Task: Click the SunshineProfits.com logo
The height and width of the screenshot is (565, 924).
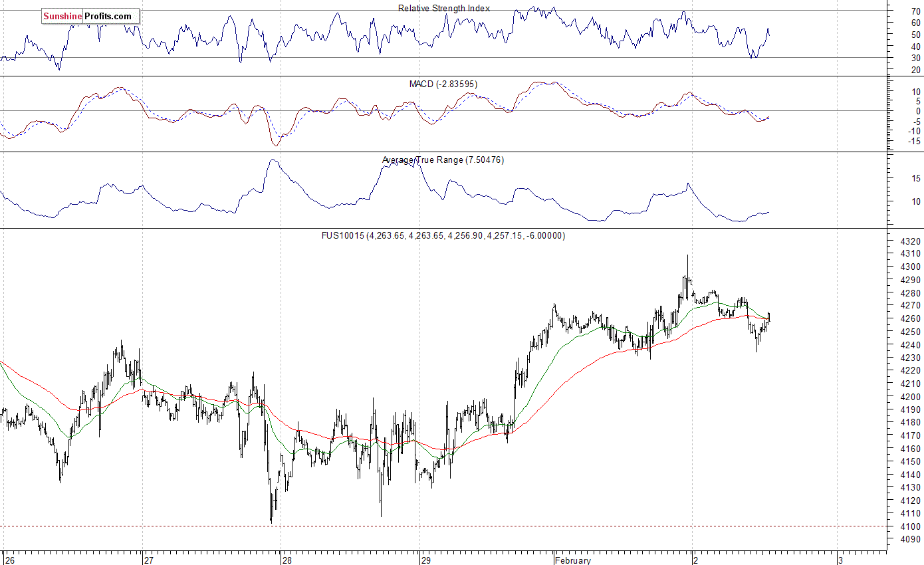Action: tap(90, 16)
